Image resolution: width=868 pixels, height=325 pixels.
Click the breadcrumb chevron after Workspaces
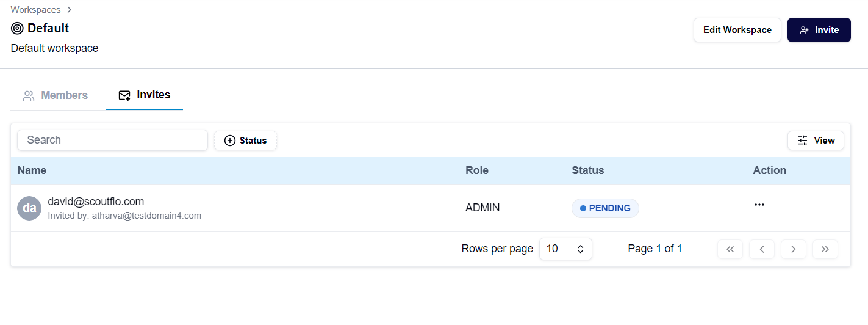(70, 10)
